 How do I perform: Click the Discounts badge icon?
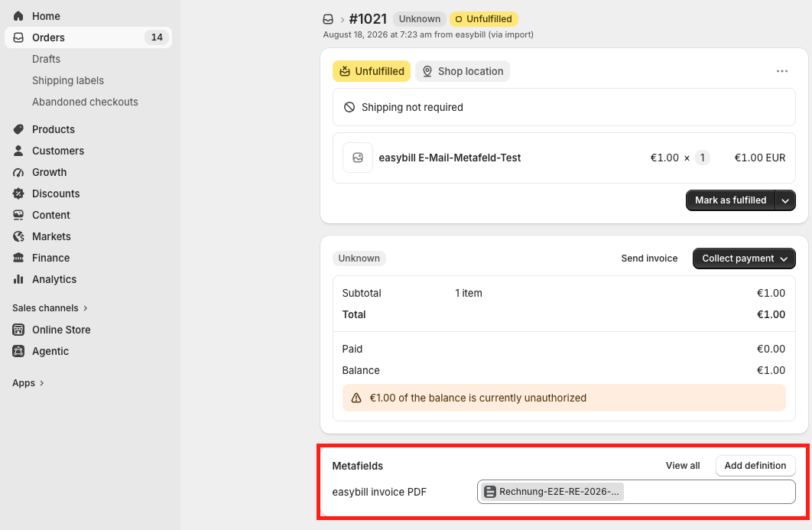[18, 193]
